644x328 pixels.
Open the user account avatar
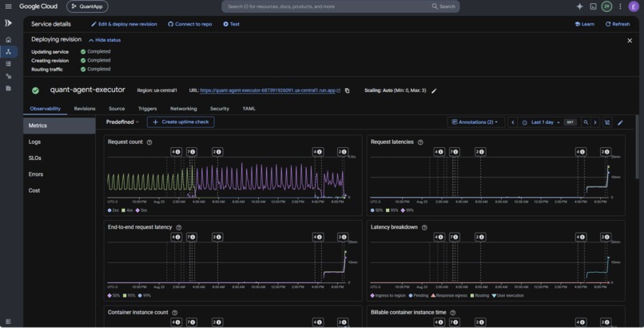click(x=634, y=6)
